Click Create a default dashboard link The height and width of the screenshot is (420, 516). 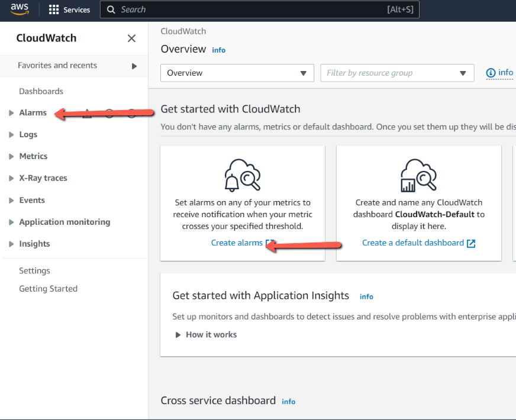413,243
